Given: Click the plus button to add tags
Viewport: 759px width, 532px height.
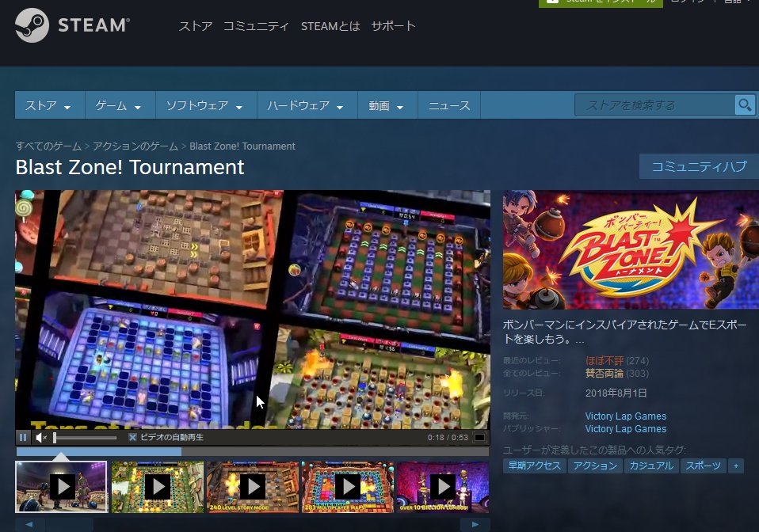Looking at the screenshot, I should coord(736,465).
